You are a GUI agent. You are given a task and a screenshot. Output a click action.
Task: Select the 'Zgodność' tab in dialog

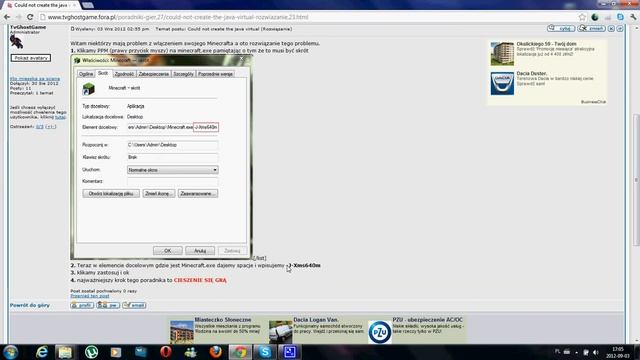point(124,74)
